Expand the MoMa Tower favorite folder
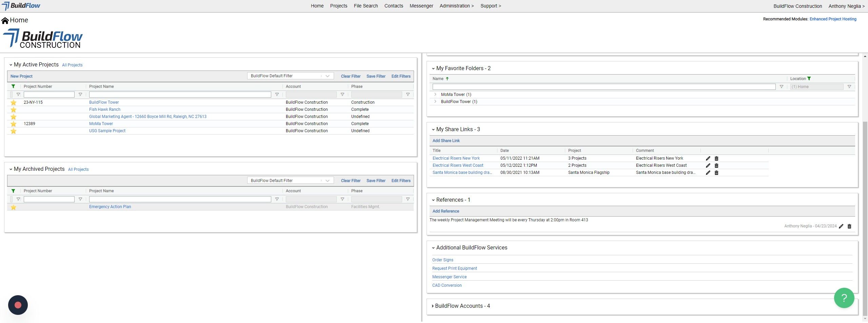Image resolution: width=868 pixels, height=323 pixels. tap(435, 95)
